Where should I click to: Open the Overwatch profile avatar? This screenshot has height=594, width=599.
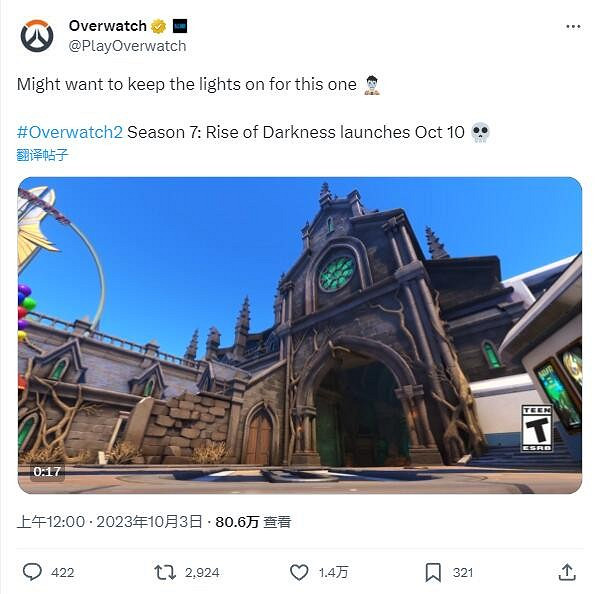(37, 36)
